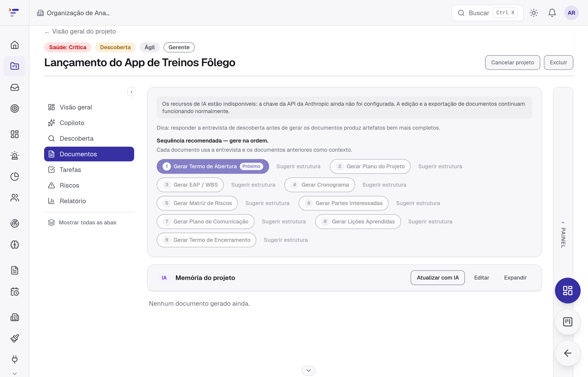The image size is (588, 377).
Task: Click Gerar Partes Interessadas button
Action: (x=343, y=203)
